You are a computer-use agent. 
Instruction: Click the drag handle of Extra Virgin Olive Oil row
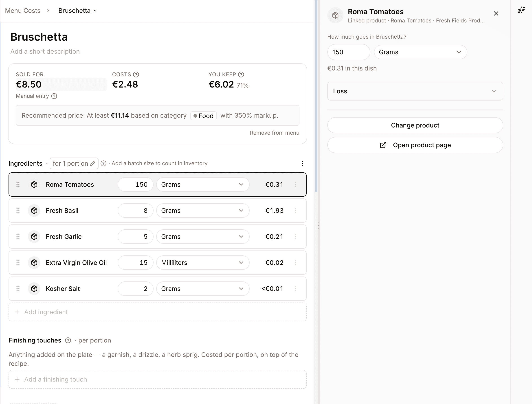pyautogui.click(x=18, y=263)
